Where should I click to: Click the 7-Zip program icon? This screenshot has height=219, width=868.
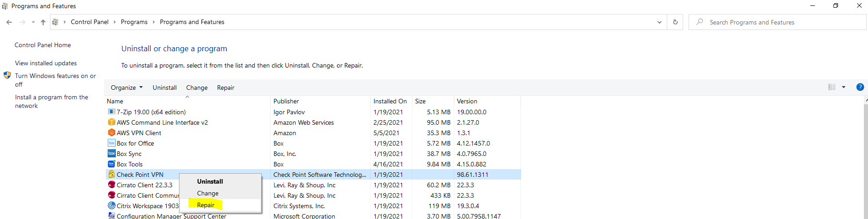click(x=111, y=112)
